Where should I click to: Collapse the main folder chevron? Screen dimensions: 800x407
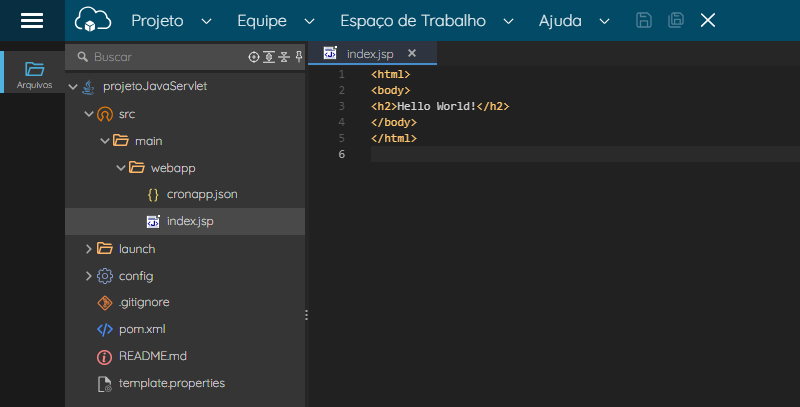pos(105,141)
